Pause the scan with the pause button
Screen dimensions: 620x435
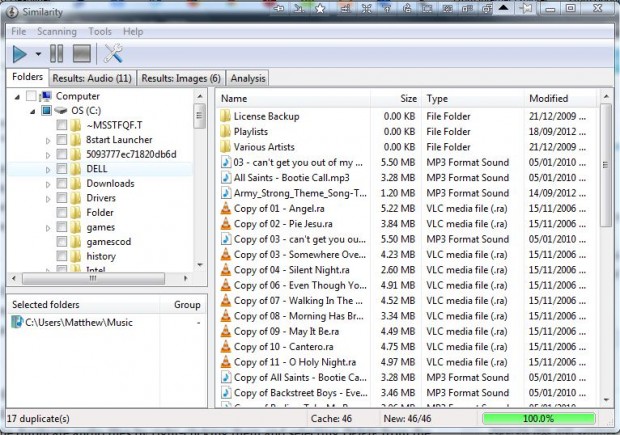tap(57, 54)
